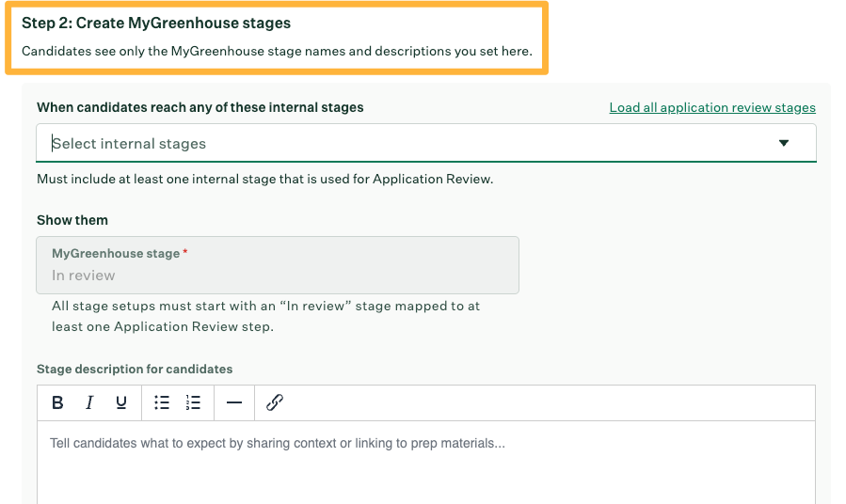Select the Step 2: Create MyGreenhouse stages heading

[x=156, y=24]
